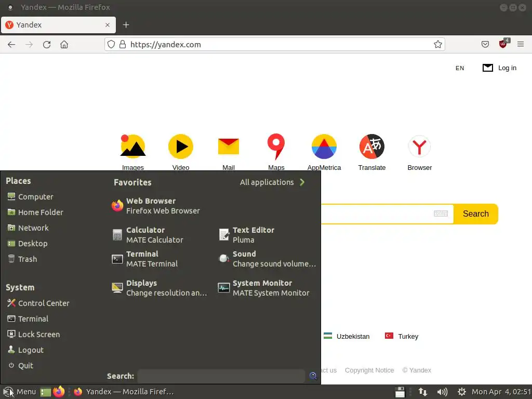Launch System Monitor favorite
The height and width of the screenshot is (399, 532).
(264, 288)
